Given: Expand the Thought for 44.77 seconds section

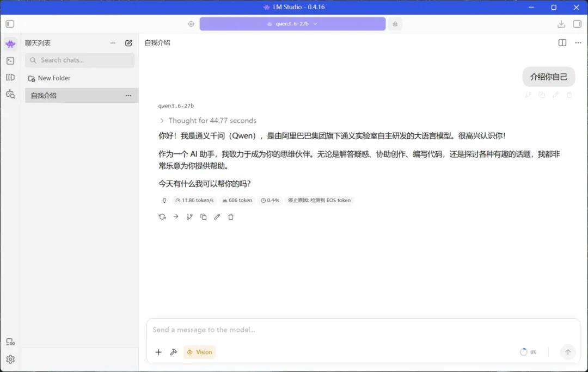Looking at the screenshot, I should tap(208, 121).
